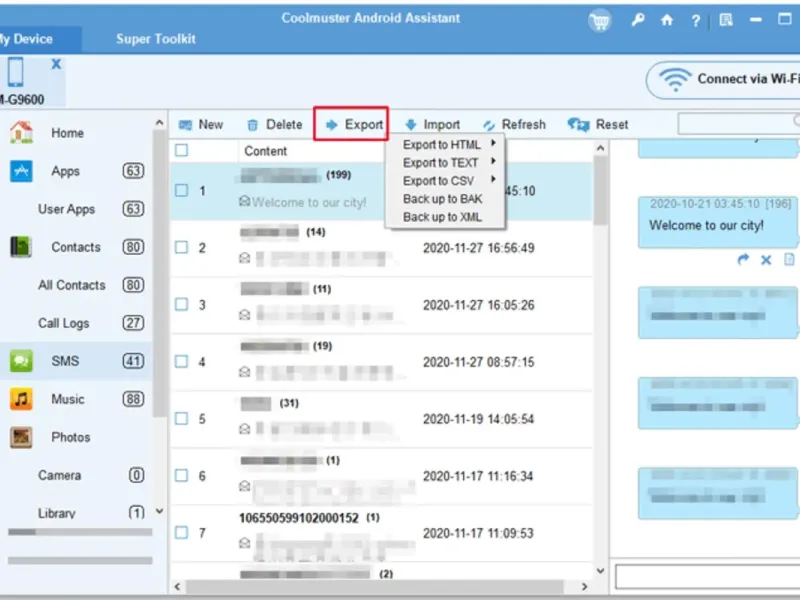The height and width of the screenshot is (600, 800).
Task: Expand the Export to CSV submenu arrow
Action: 493,179
